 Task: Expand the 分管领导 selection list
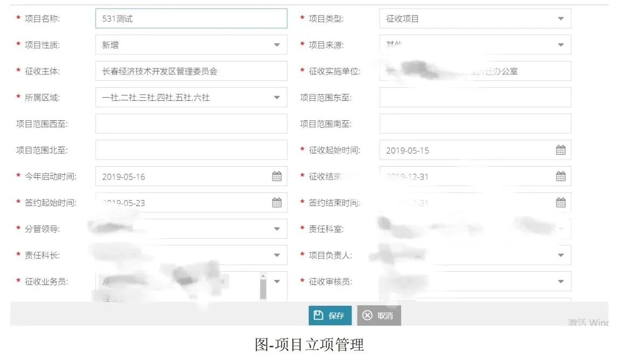tap(277, 229)
